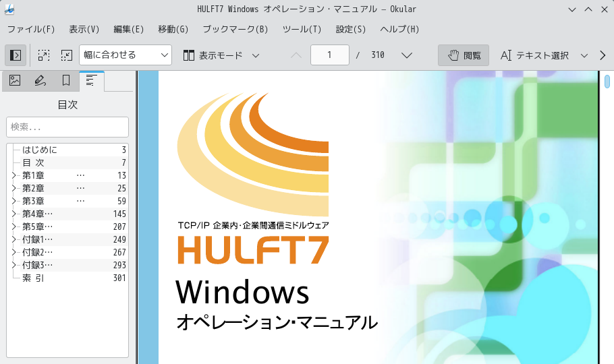Open the 設定(S) menu
The height and width of the screenshot is (364, 614).
coord(350,30)
